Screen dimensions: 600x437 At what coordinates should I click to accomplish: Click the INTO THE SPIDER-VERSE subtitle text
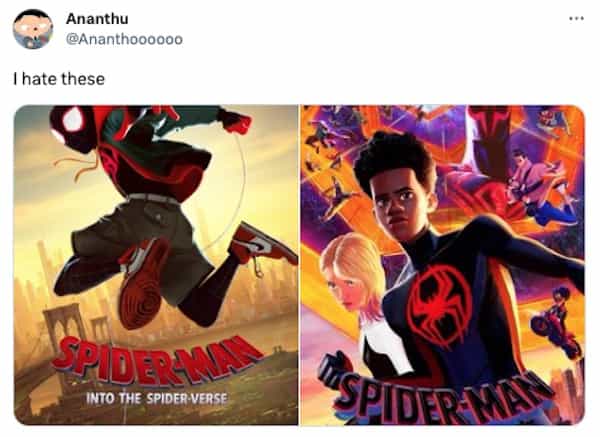pos(157,399)
